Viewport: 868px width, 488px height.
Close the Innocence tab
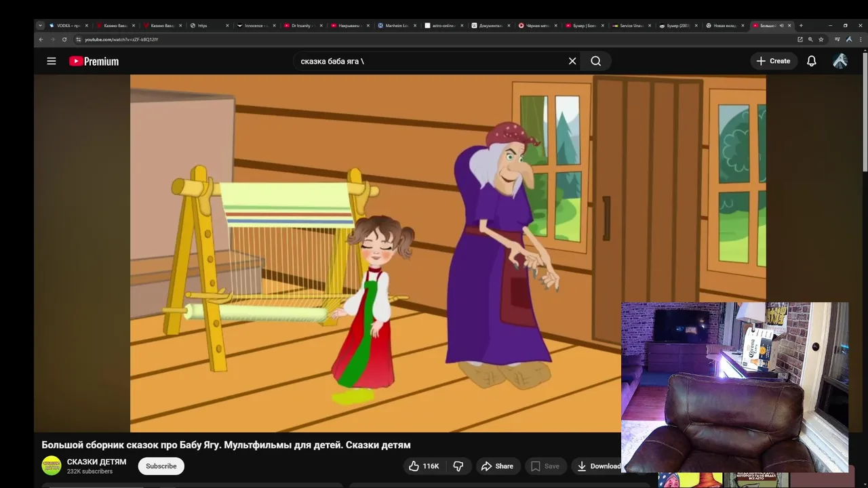(x=274, y=26)
